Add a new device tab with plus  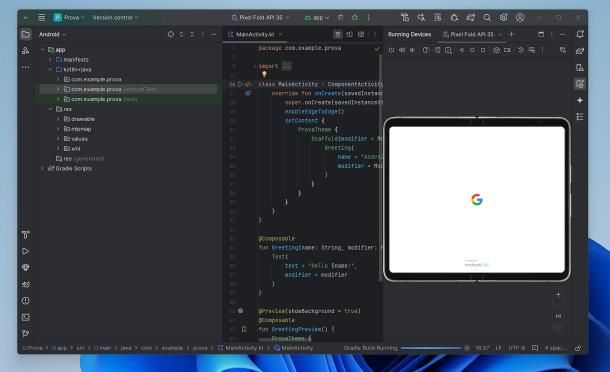512,34
